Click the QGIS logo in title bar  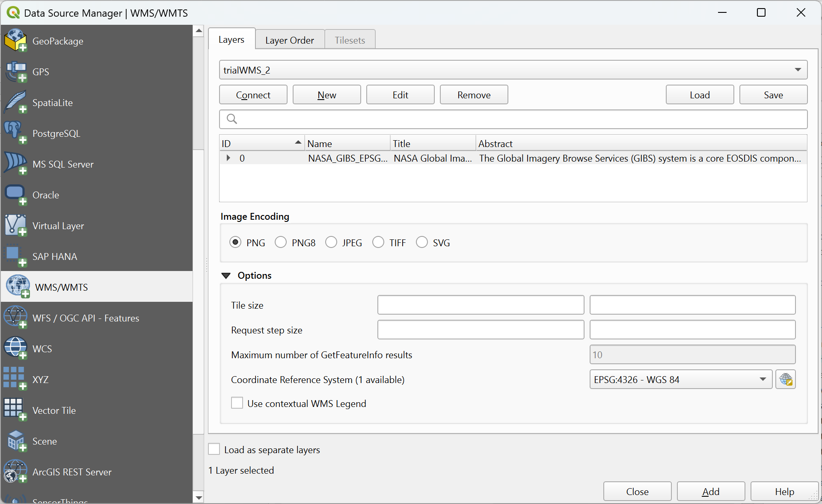pyautogui.click(x=13, y=12)
